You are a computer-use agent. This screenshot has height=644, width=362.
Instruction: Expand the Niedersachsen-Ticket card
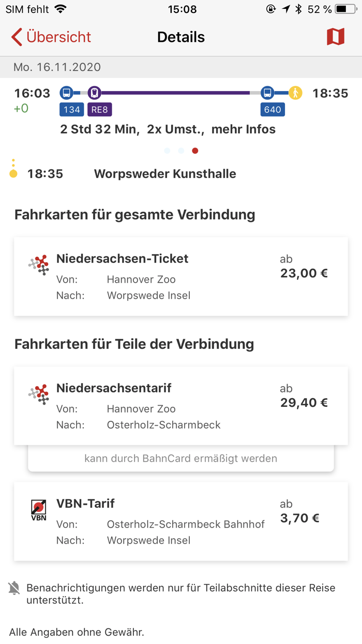181,276
